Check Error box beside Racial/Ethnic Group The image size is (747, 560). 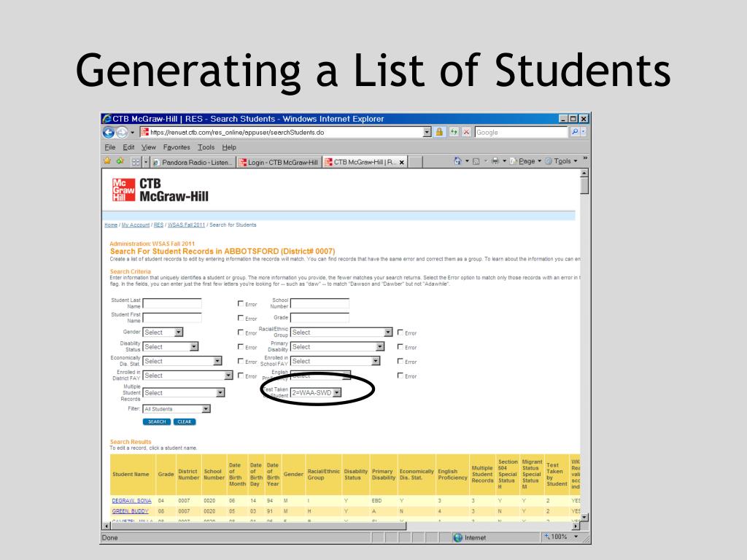(400, 332)
